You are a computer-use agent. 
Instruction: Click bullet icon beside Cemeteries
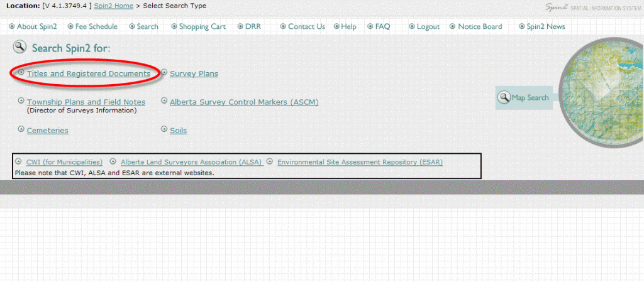click(21, 129)
